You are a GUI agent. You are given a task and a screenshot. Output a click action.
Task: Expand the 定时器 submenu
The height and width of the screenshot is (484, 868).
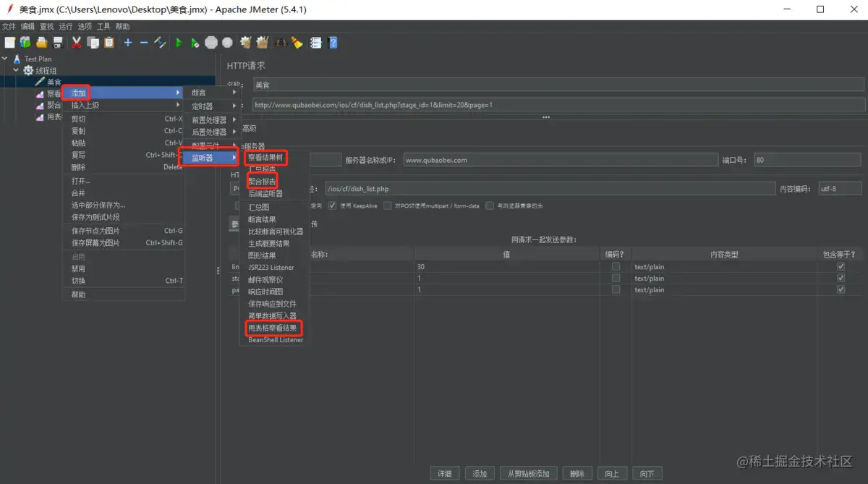pyautogui.click(x=213, y=106)
